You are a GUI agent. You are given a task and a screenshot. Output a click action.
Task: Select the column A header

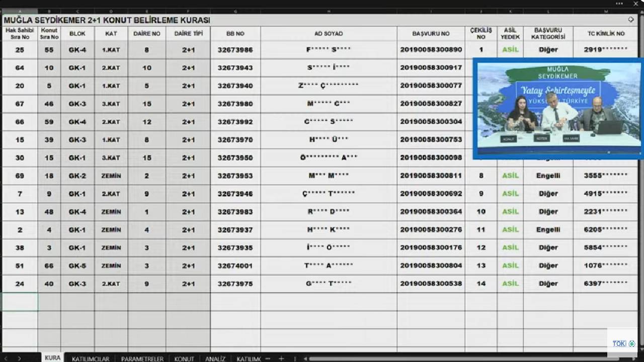coord(20,11)
